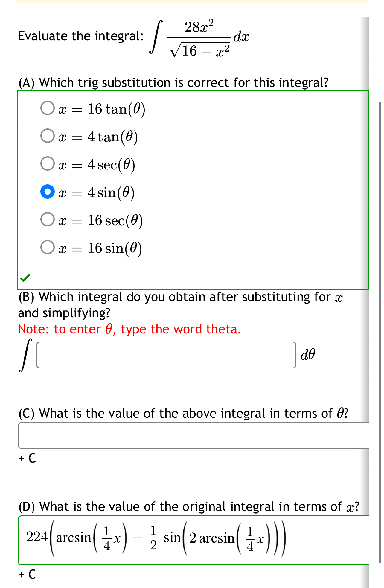This screenshot has height=588, width=384.
Task: Select the x = 4 tan(θ) radio option
Action: (x=47, y=136)
